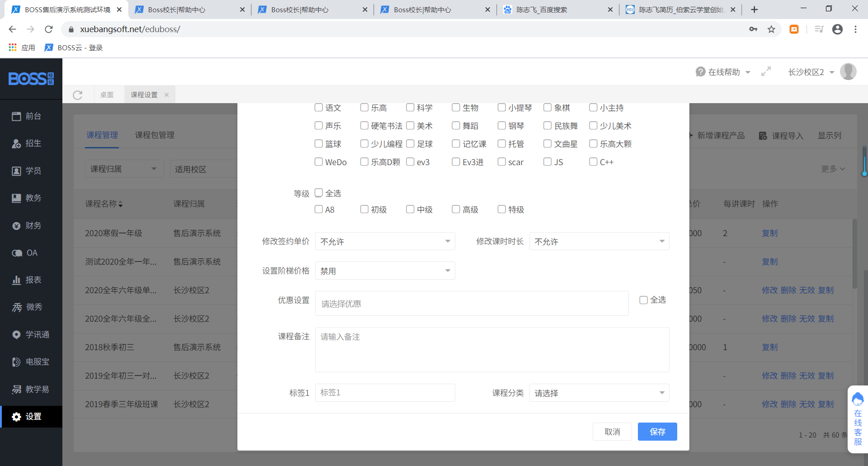
Task: Switch to the 课程包管理 tab
Action: [x=155, y=135]
